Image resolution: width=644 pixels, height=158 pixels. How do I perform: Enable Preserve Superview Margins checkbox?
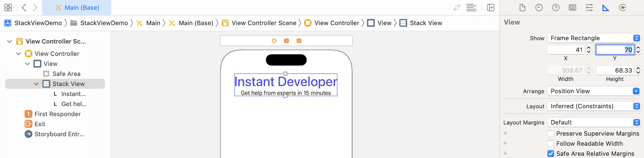[x=551, y=134]
